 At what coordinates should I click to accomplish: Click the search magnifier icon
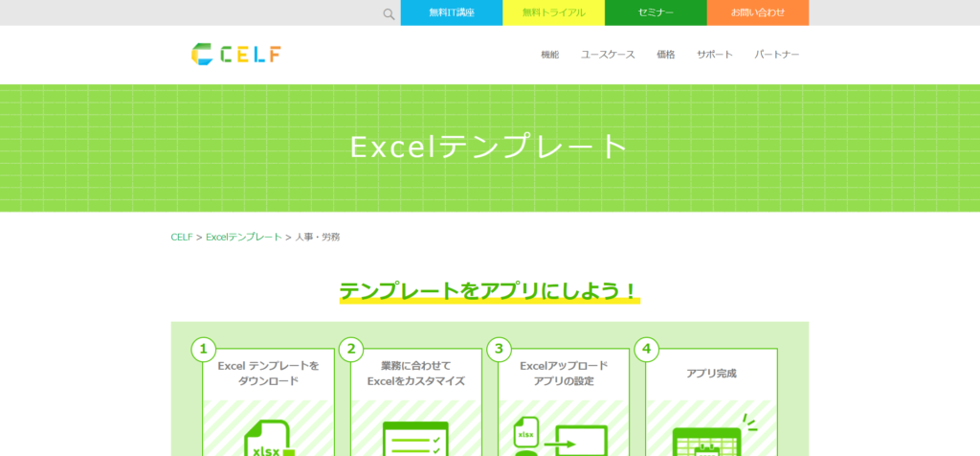[389, 13]
